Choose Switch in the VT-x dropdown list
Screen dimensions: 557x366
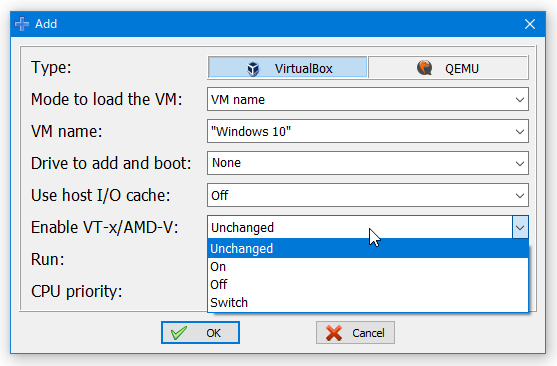(368, 303)
